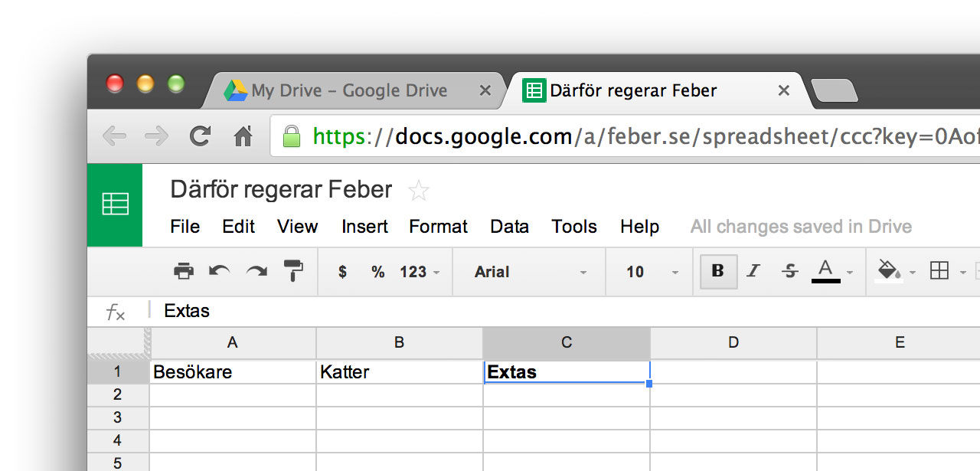This screenshot has width=980, height=471.
Task: Open the Tools menu
Action: (574, 227)
